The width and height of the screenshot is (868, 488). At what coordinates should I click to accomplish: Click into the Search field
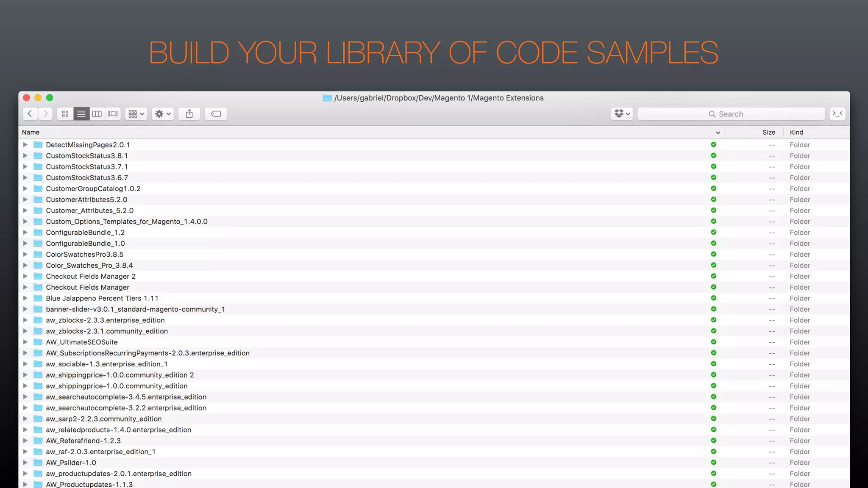tap(731, 114)
